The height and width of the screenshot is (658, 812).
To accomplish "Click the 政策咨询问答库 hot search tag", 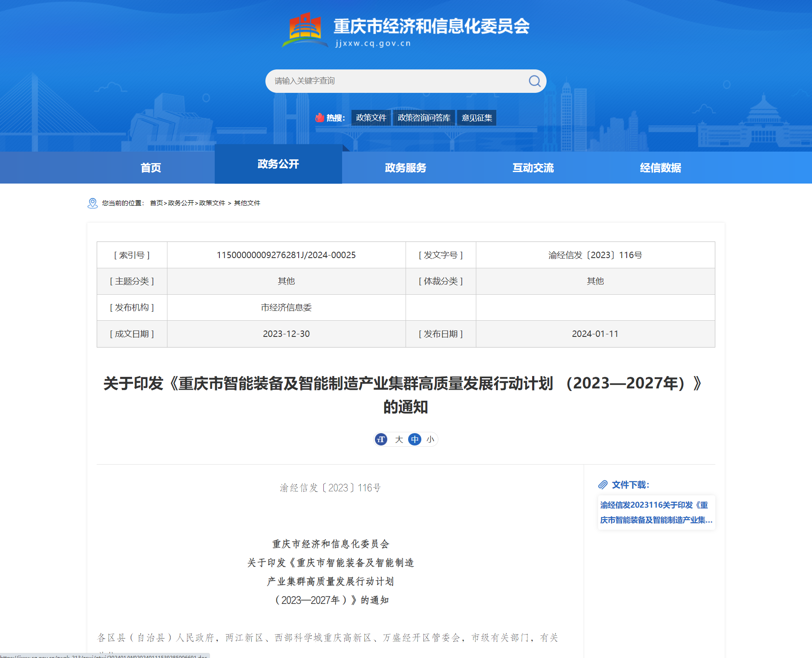I will (x=424, y=118).
